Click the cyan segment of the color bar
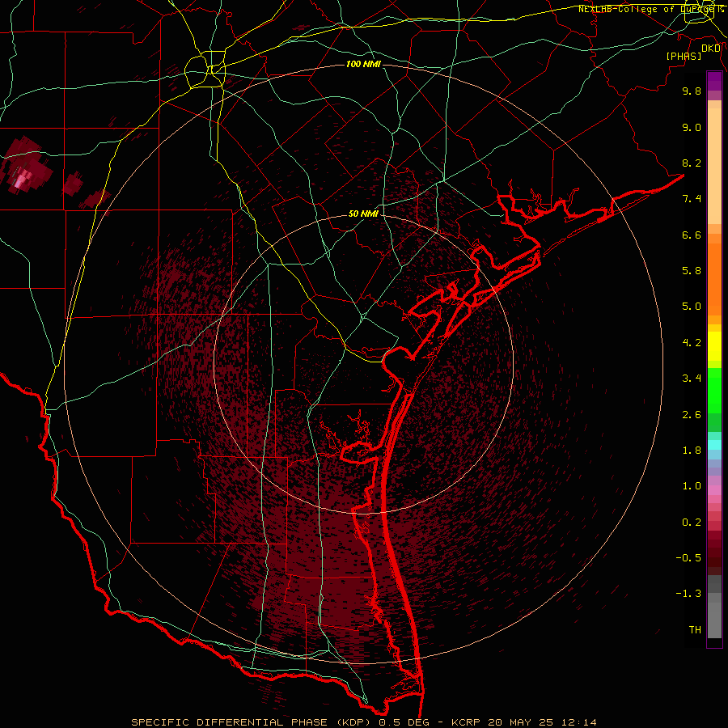This screenshot has height=728, width=728. [x=714, y=445]
